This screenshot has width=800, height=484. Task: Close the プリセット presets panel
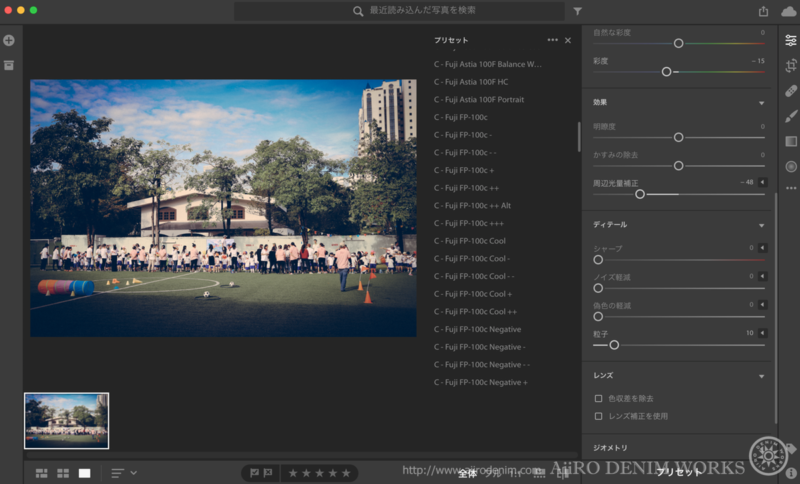(568, 40)
